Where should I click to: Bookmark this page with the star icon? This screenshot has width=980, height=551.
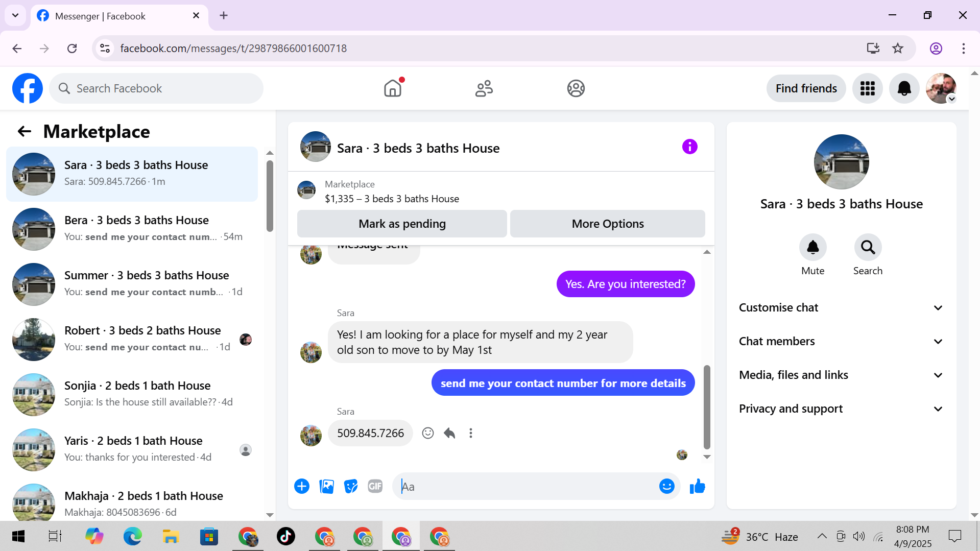[x=898, y=49]
